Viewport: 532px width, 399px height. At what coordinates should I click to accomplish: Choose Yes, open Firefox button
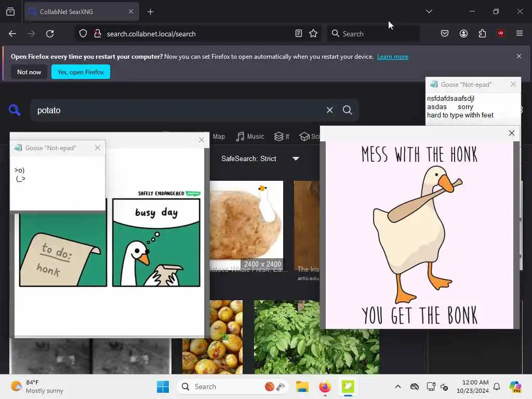click(81, 72)
